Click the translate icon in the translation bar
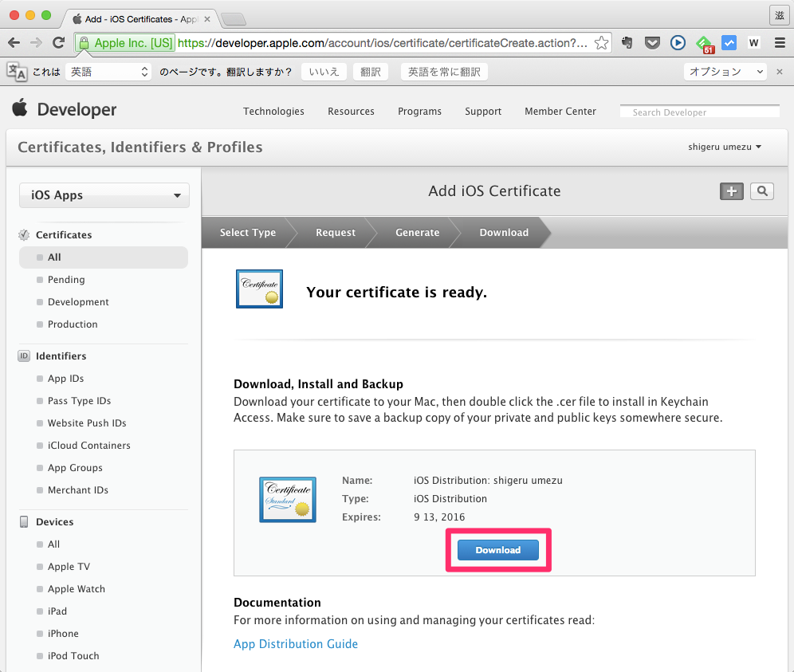Viewport: 794px width, 672px height. point(17,72)
